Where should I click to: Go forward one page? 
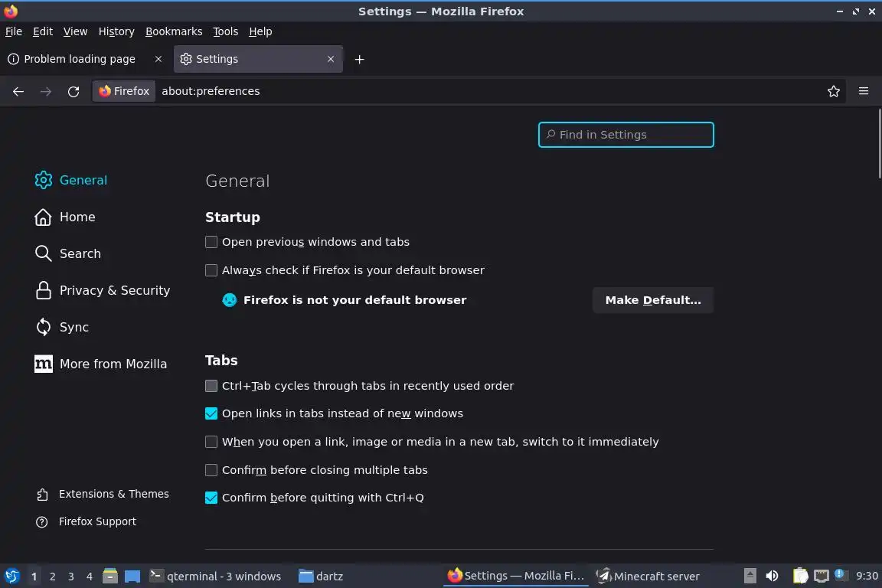(46, 91)
